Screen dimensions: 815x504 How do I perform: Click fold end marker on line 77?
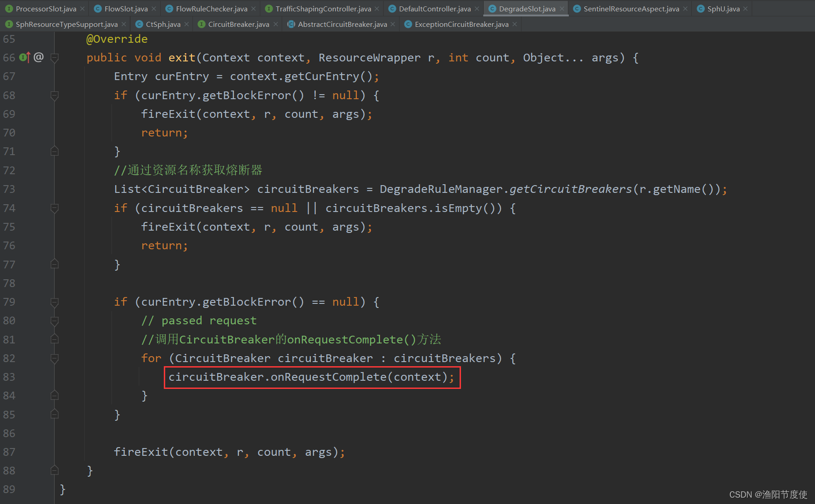click(55, 264)
